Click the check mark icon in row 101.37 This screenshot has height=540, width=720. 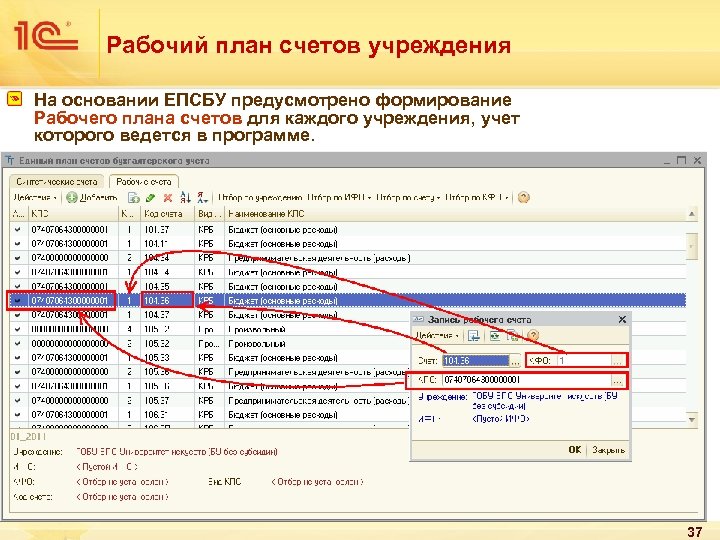(18, 230)
